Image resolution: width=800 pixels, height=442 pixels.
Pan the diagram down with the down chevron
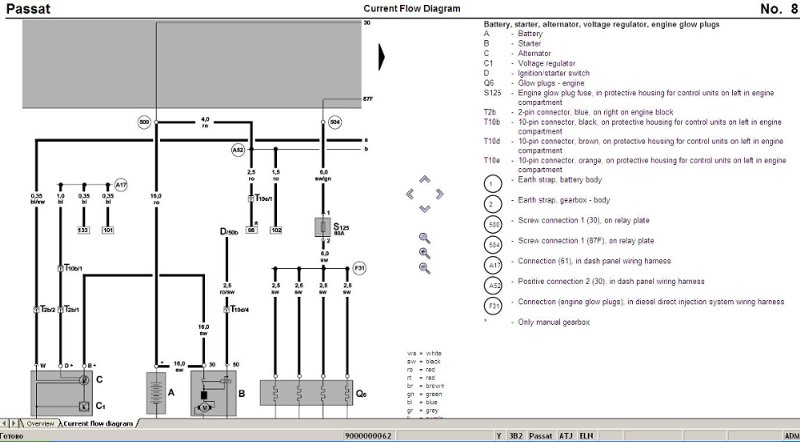point(424,208)
